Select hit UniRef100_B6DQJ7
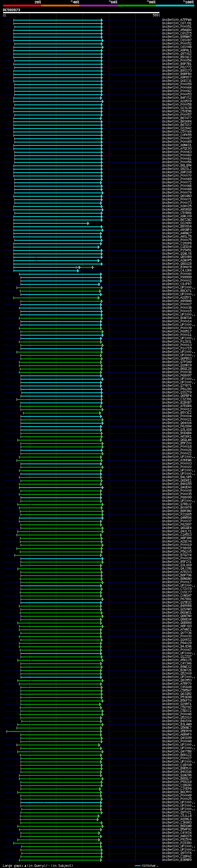This screenshot has width=197, height=868. [177, 778]
